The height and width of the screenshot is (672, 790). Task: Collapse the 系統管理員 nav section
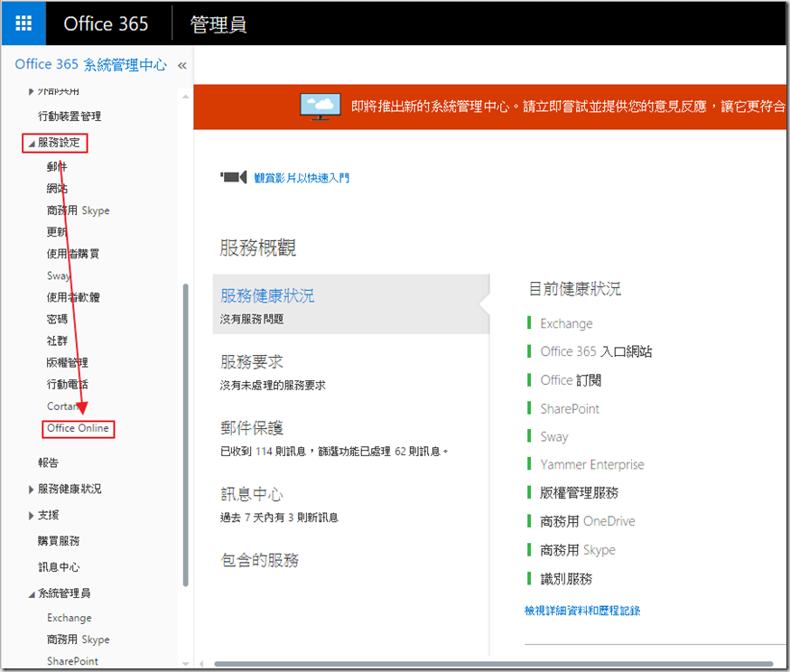pos(32,594)
